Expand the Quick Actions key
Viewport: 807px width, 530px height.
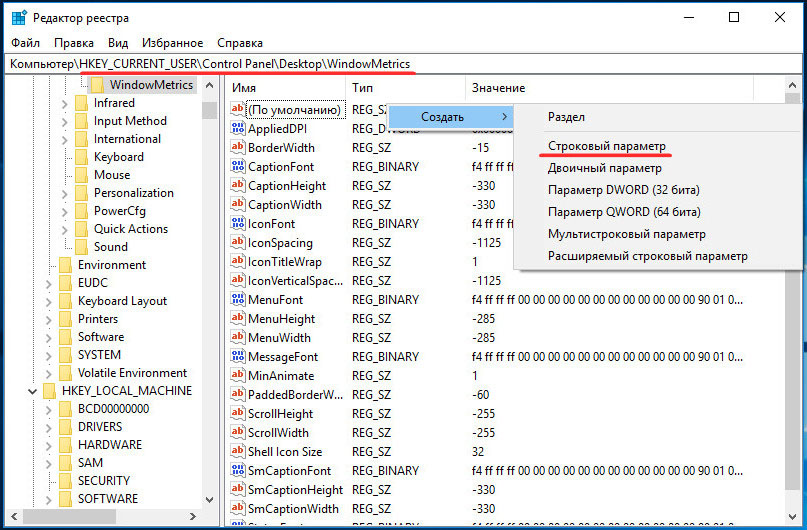tap(64, 230)
